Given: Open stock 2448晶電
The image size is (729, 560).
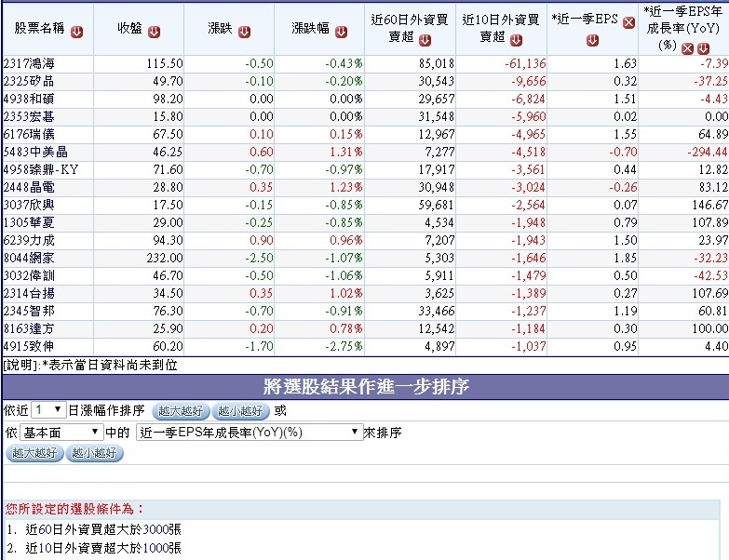Looking at the screenshot, I should pos(29,187).
